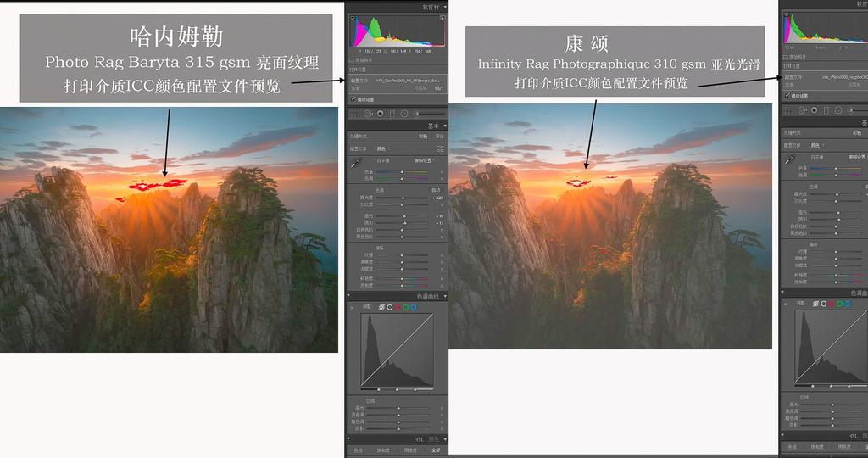Click 曝光度 slider handle in left panel
The height and width of the screenshot is (458, 868).
click(403, 198)
